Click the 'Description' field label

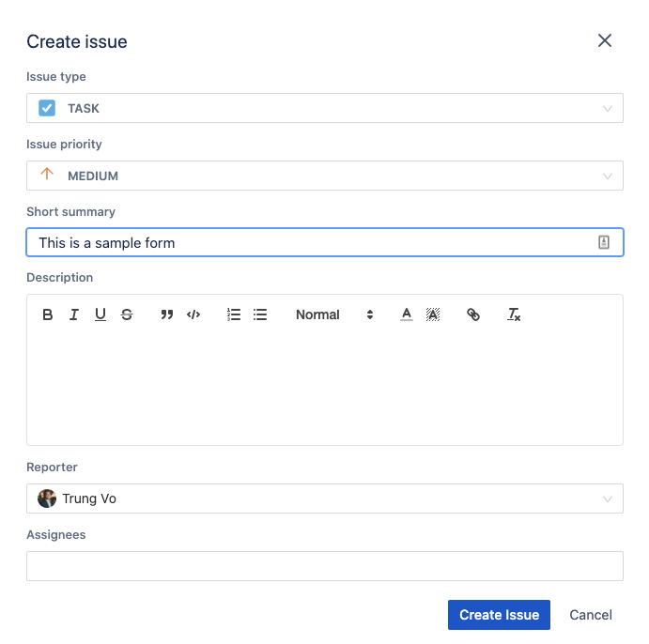coord(59,277)
